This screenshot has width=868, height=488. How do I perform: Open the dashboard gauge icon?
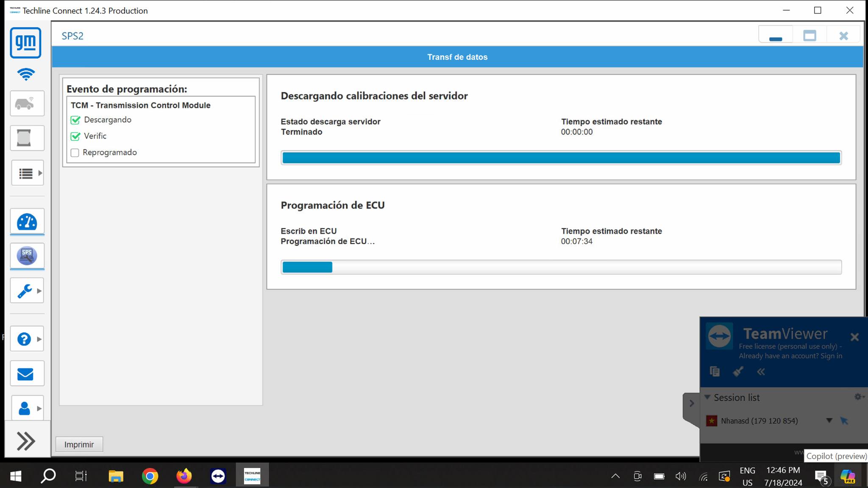27,222
